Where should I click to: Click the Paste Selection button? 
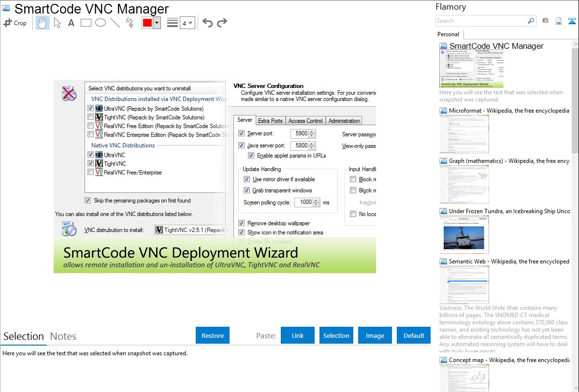point(336,335)
